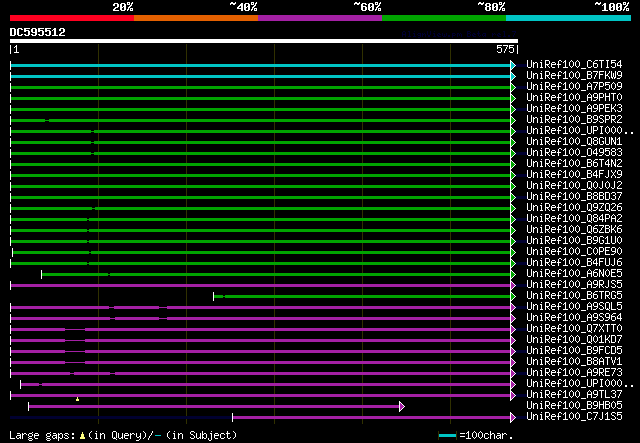Click the arrowhead of the UniRef100_Q7XTT0 alignment

(x=514, y=329)
